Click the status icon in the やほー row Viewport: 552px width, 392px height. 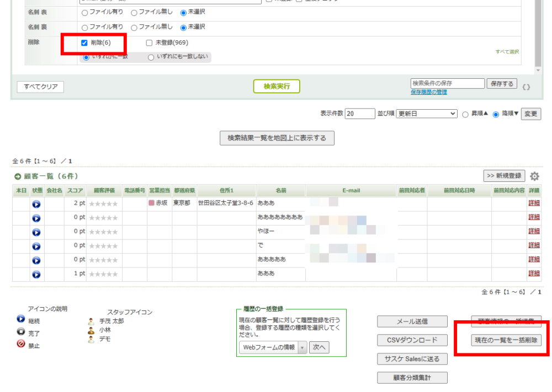click(36, 232)
